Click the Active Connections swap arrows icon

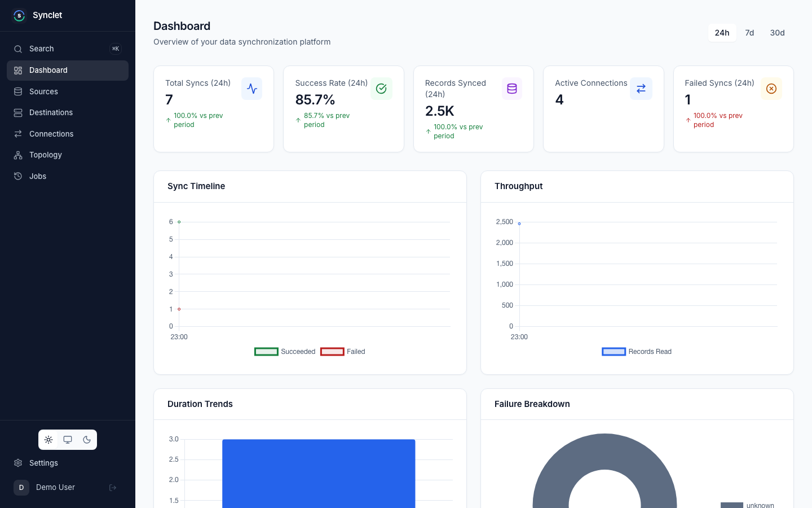pyautogui.click(x=641, y=89)
